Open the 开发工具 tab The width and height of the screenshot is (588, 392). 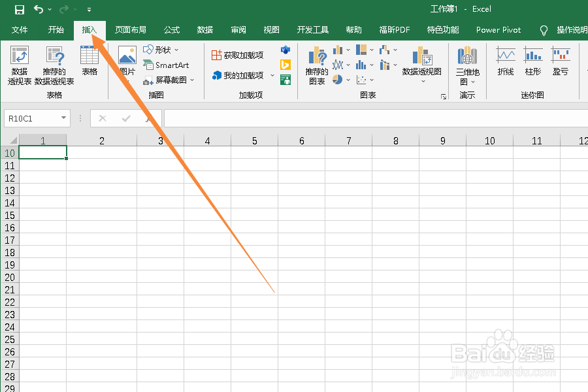[313, 29]
